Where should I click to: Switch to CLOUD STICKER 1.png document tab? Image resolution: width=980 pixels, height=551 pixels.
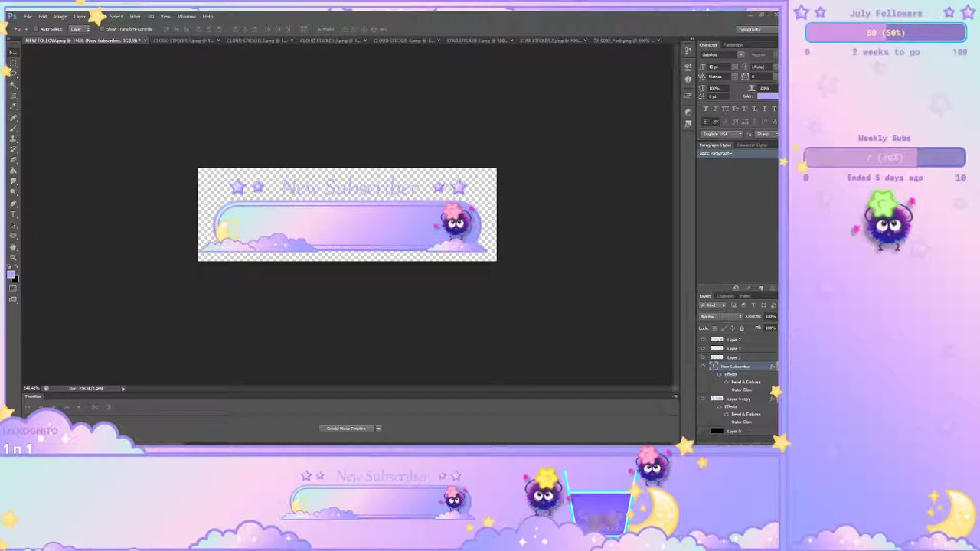click(181, 41)
